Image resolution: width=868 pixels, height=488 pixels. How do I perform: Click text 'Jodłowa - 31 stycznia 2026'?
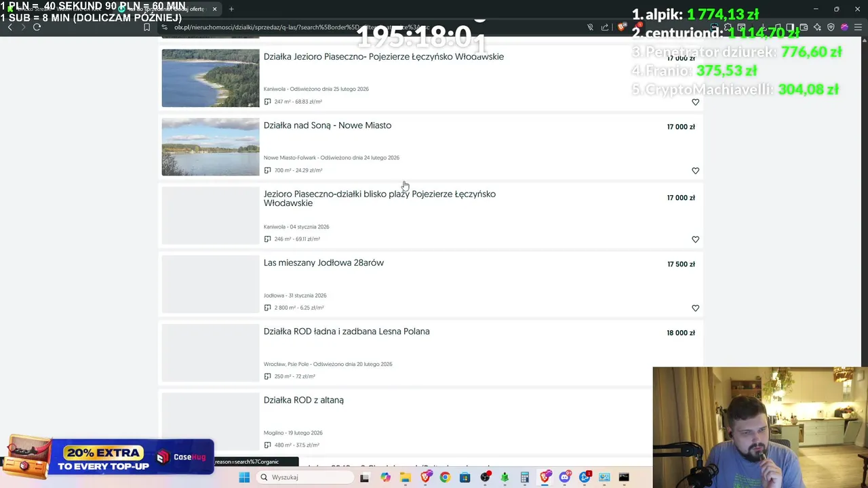(x=295, y=296)
